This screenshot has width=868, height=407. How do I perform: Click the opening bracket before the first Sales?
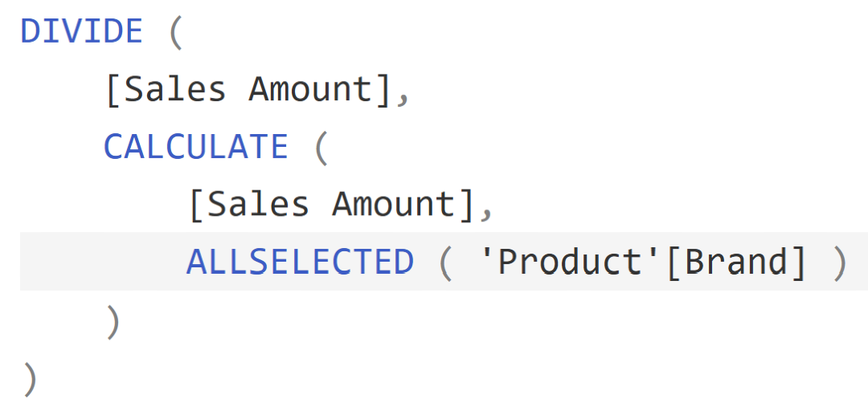(113, 89)
